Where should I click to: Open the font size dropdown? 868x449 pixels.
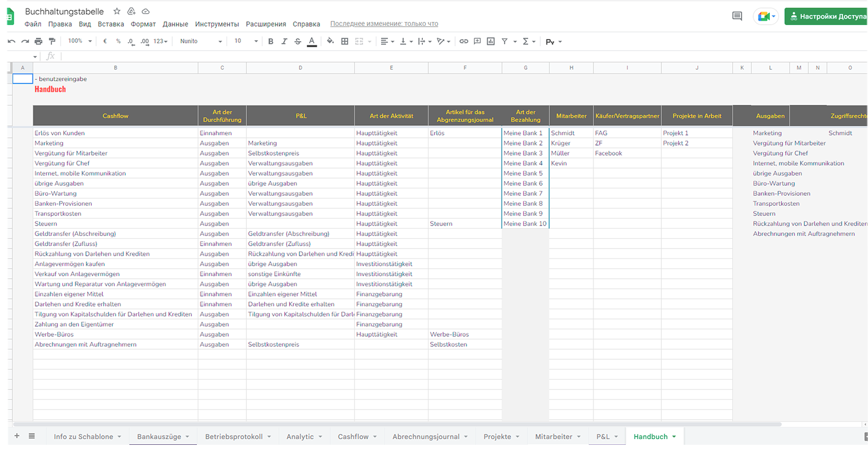pyautogui.click(x=246, y=41)
